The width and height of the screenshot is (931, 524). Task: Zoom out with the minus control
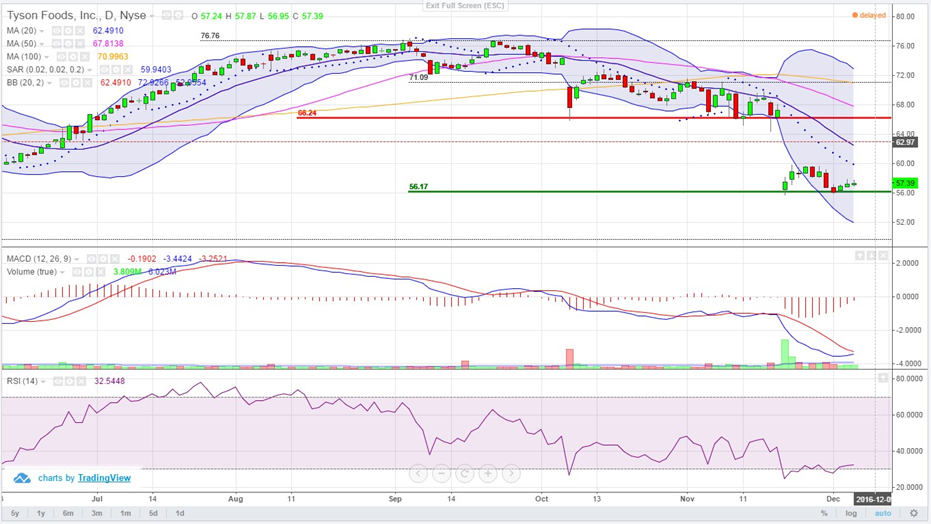coord(441,473)
